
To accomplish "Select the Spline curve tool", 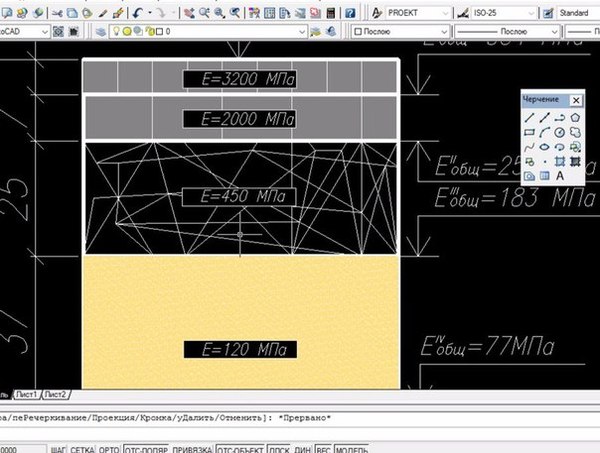I will [x=529, y=147].
